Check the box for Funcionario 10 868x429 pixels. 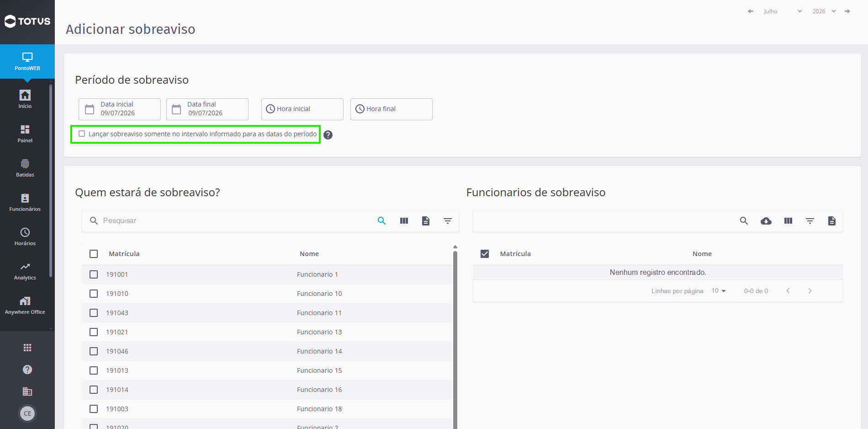click(94, 294)
